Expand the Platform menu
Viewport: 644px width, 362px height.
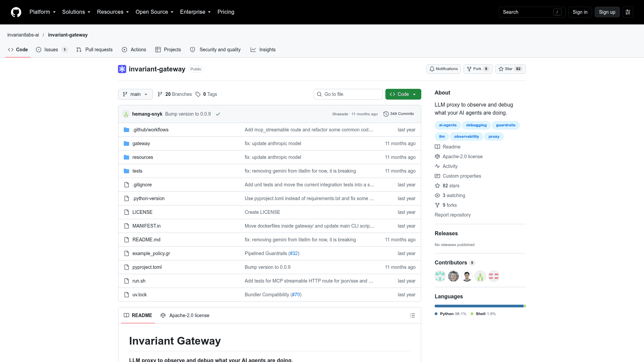click(x=43, y=12)
